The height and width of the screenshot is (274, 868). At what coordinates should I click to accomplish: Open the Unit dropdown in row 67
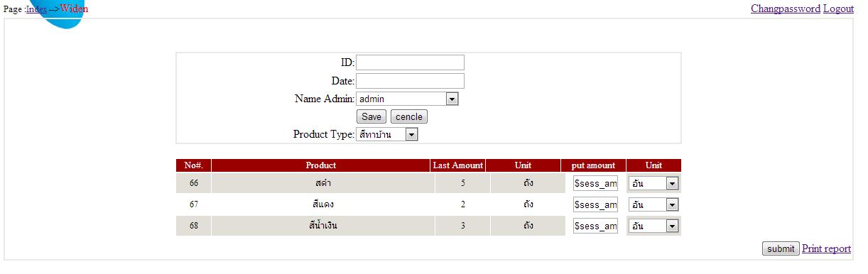pyautogui.click(x=653, y=204)
